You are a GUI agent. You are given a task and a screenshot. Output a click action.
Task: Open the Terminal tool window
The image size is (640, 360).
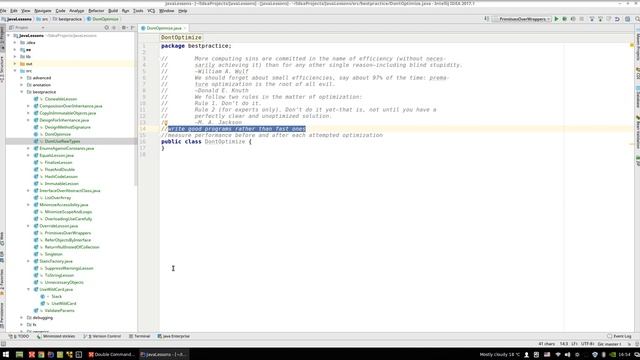tap(140, 336)
